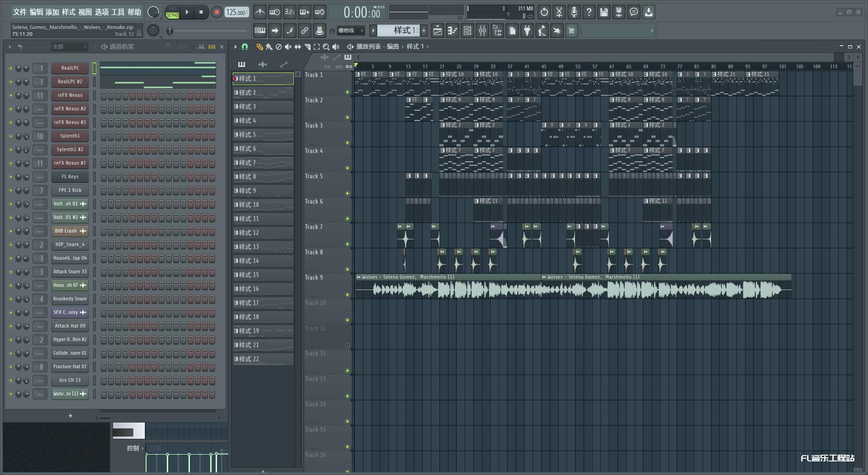Image resolution: width=868 pixels, height=475 pixels.
Task: Expand the 控制 control selector
Action: click(135, 448)
